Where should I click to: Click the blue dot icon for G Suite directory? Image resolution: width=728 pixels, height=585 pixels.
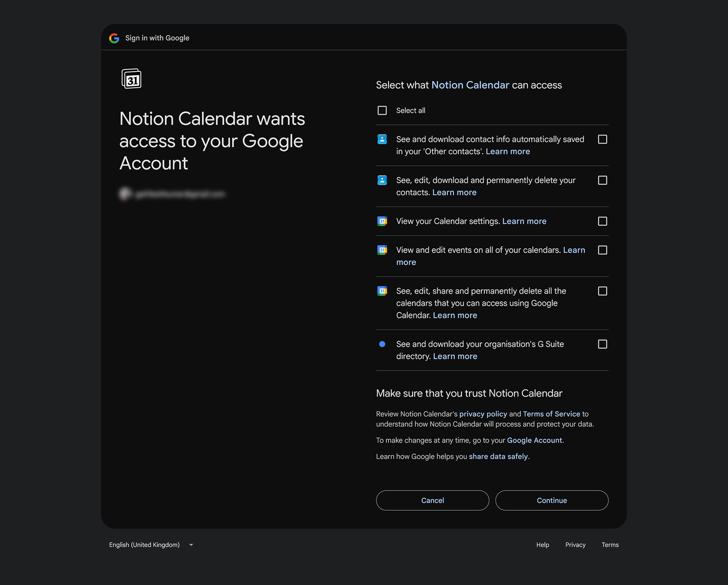(x=382, y=344)
